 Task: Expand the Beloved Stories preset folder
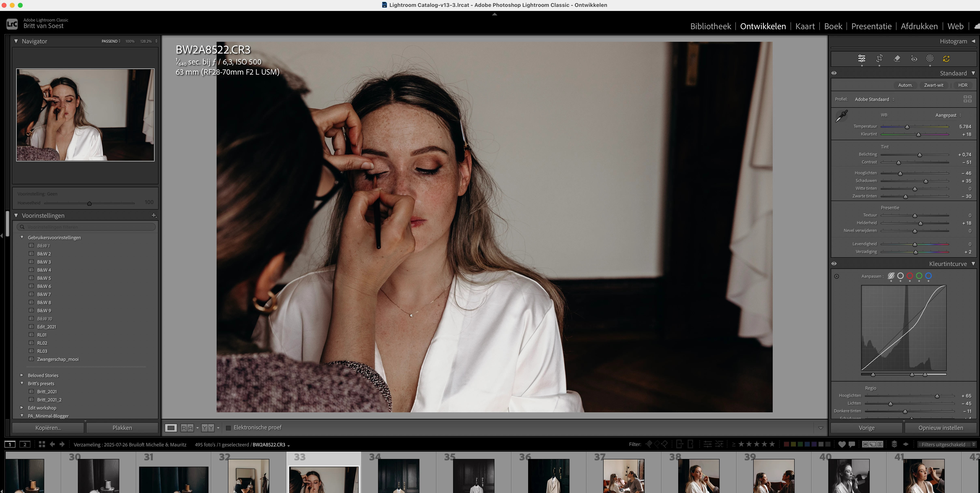click(22, 375)
